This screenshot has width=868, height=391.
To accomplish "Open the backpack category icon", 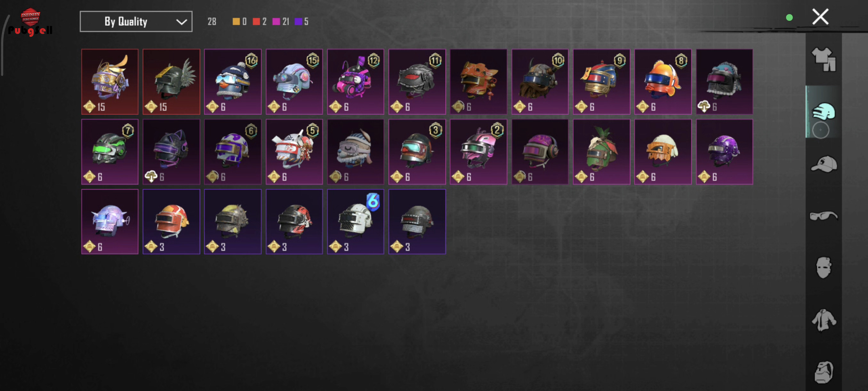I will point(824,372).
